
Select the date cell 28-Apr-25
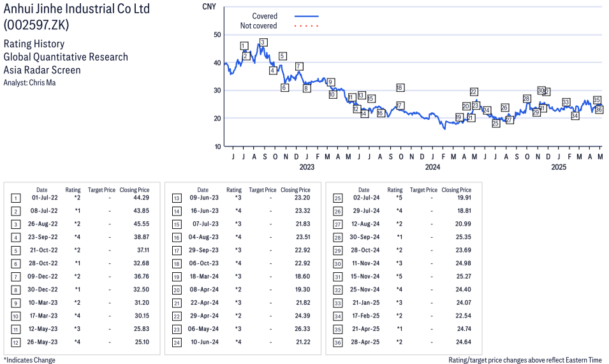pos(365,342)
